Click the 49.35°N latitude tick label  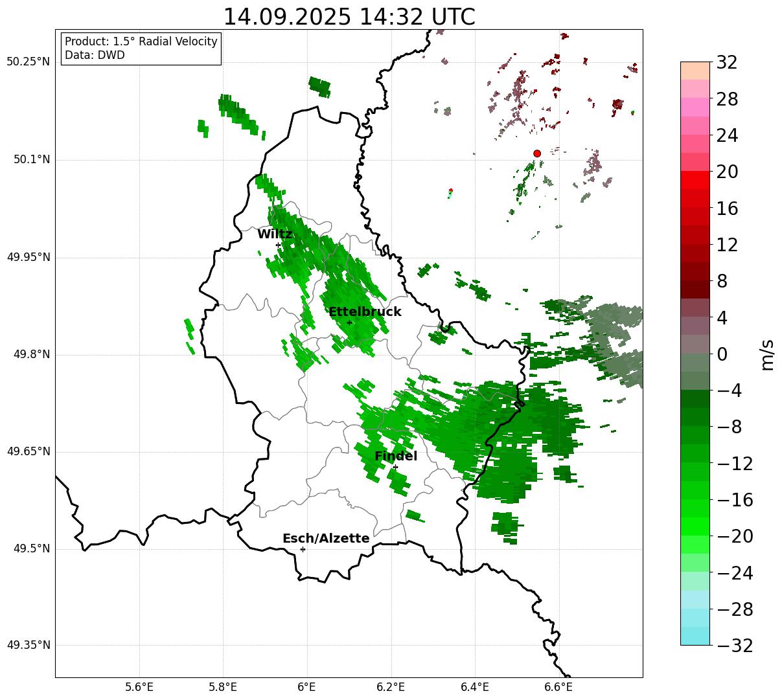click(29, 645)
